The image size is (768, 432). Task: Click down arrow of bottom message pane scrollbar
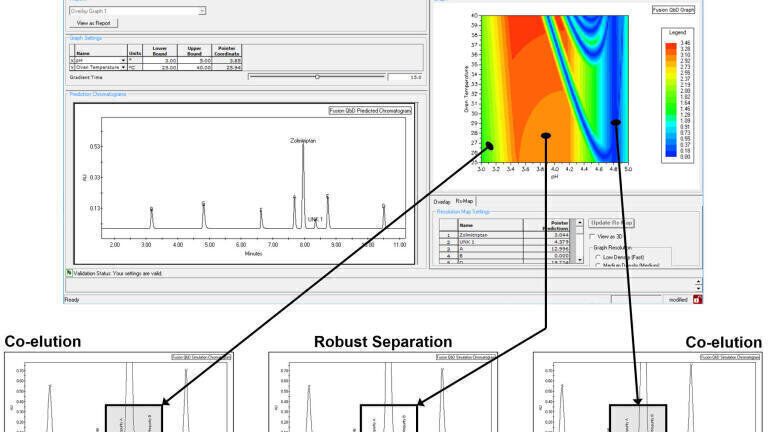click(x=698, y=288)
